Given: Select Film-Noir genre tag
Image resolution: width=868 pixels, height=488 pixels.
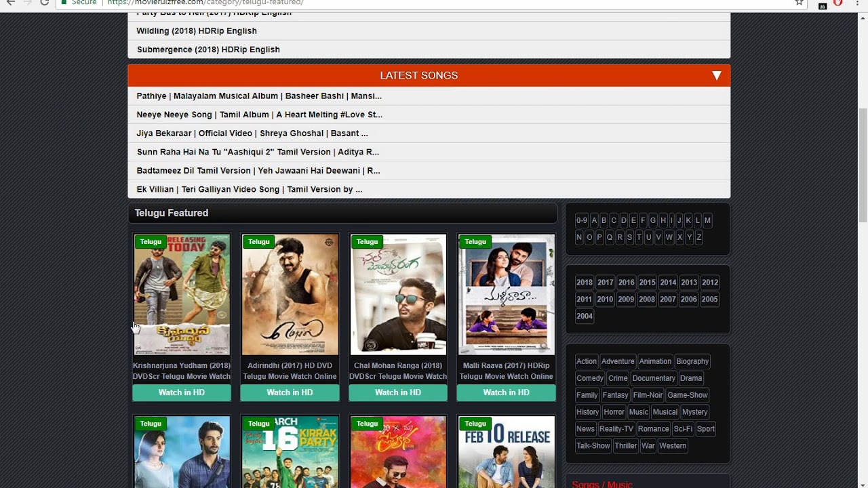Looking at the screenshot, I should coord(648,396).
